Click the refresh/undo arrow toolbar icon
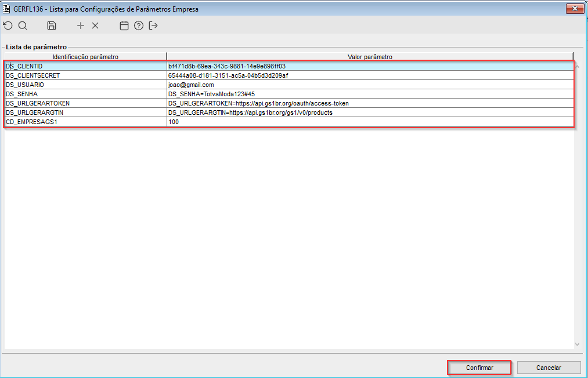Viewport: 588px width, 378px height. (x=8, y=26)
